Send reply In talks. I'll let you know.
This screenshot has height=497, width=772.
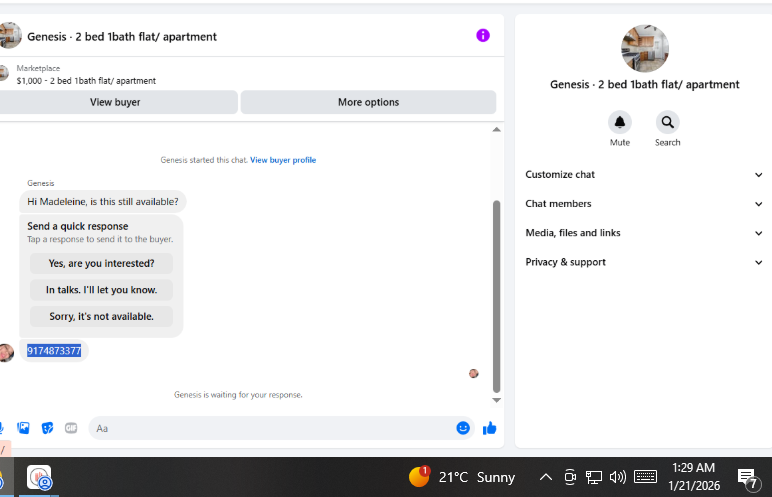tap(101, 290)
